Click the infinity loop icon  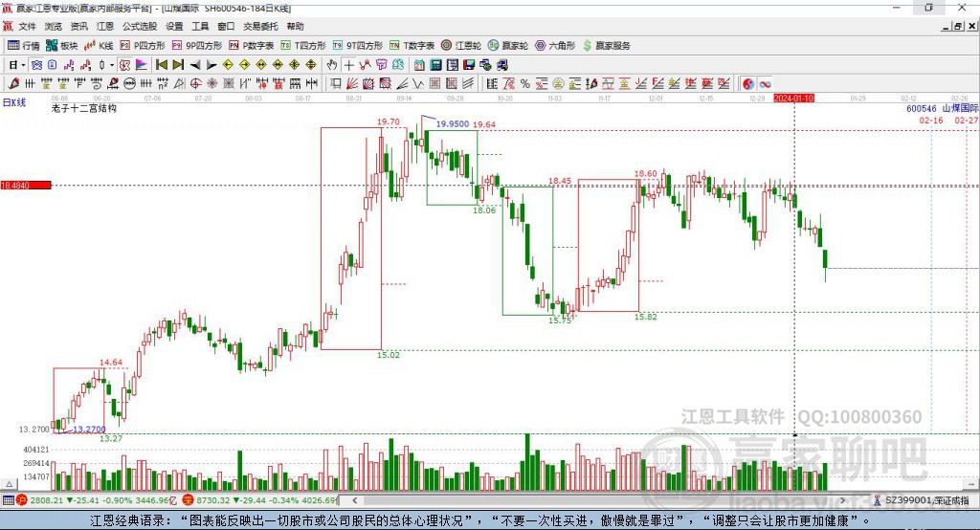coord(765,84)
